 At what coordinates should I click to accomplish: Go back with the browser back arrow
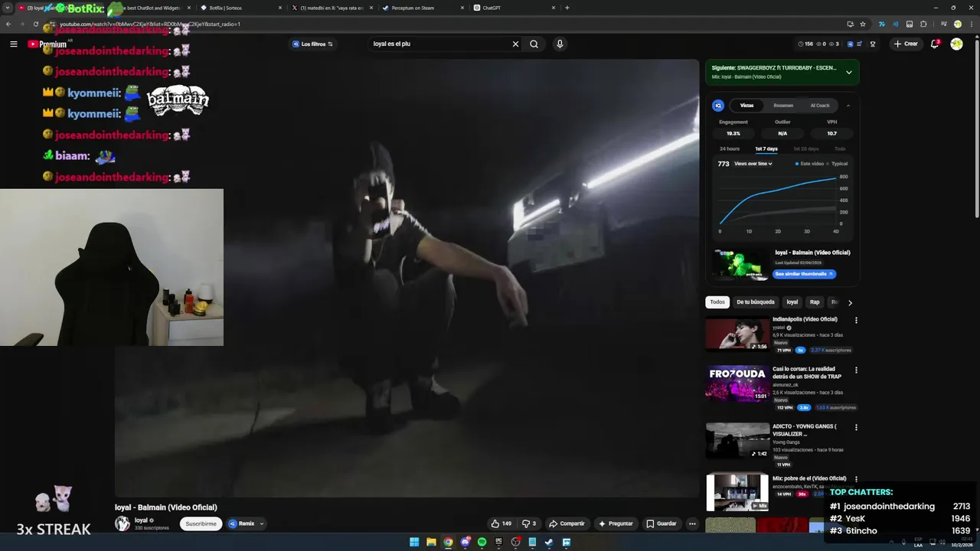(x=8, y=24)
